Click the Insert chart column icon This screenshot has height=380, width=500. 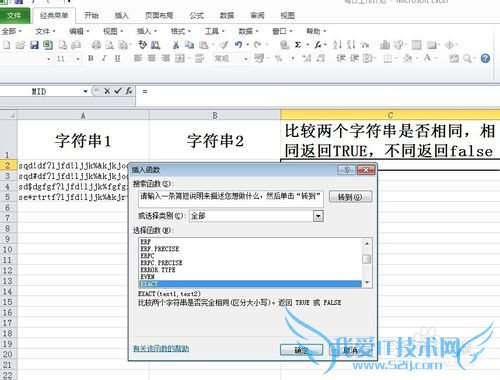coord(385,45)
